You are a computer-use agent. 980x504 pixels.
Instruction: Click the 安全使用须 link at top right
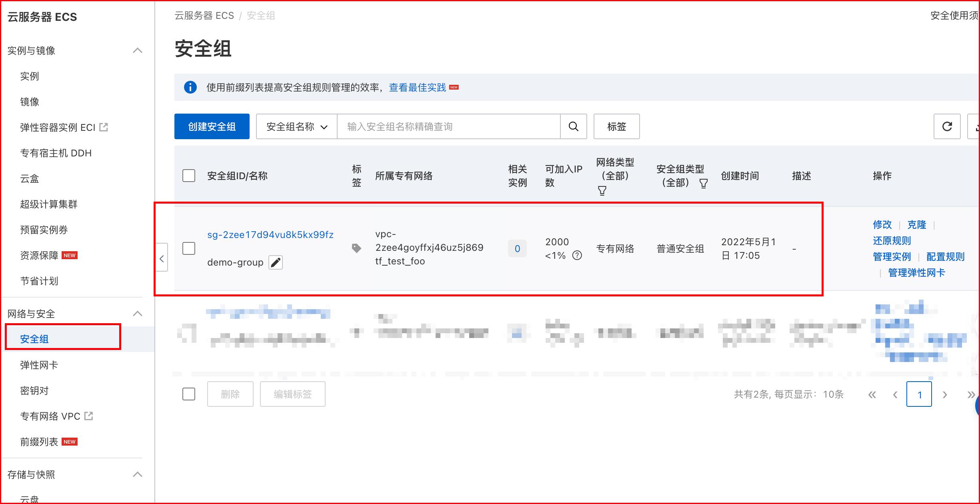click(954, 15)
